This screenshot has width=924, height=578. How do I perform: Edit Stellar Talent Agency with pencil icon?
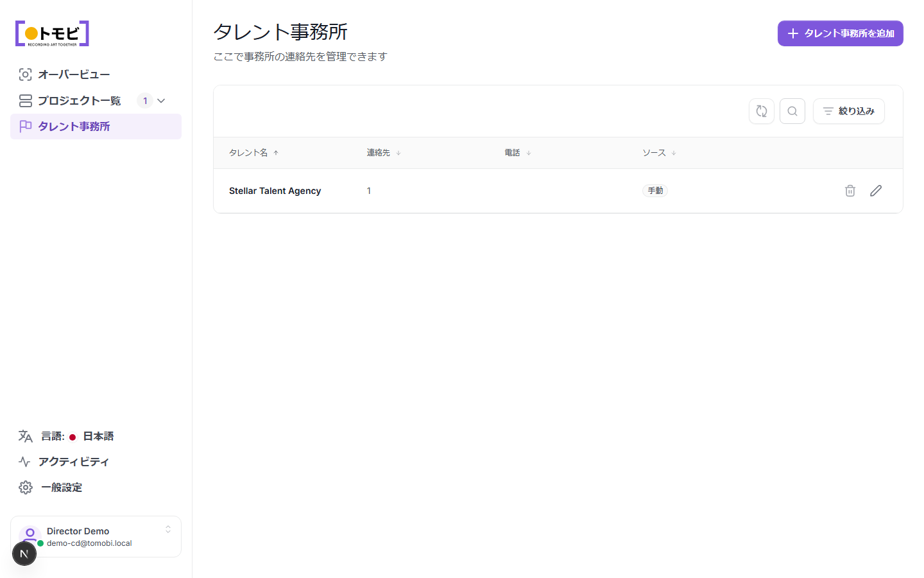click(876, 191)
